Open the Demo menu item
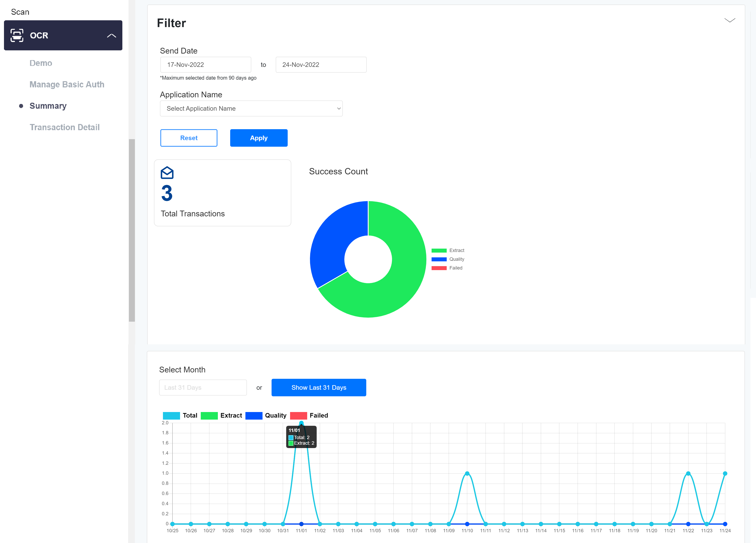The width and height of the screenshot is (756, 543). point(41,63)
